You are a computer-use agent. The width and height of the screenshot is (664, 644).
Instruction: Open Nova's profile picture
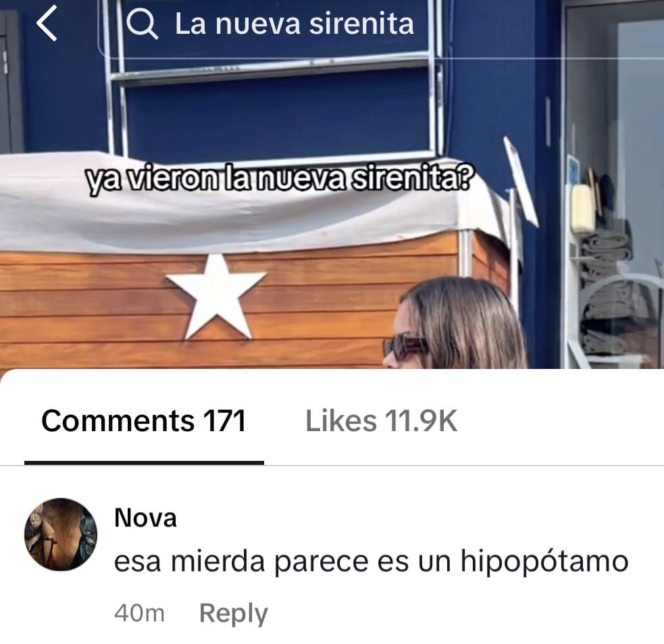61,535
